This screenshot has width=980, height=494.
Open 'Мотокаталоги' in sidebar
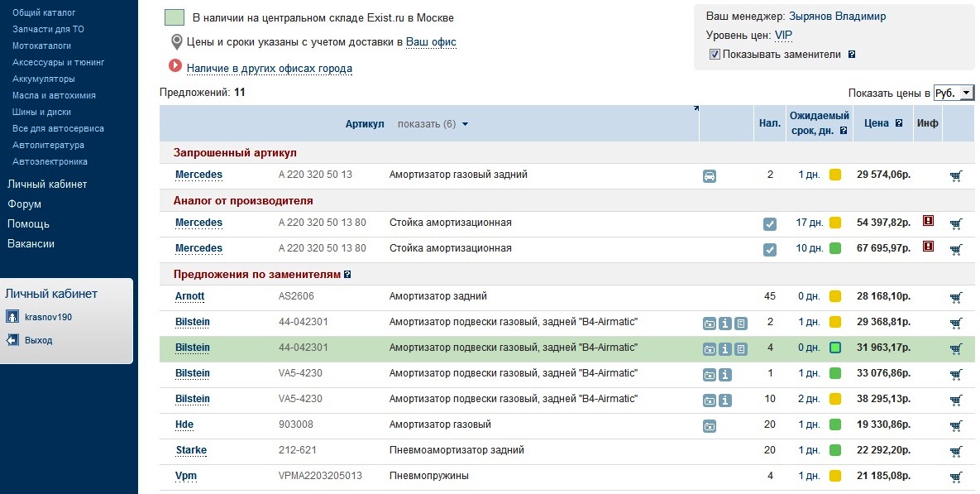(x=42, y=46)
